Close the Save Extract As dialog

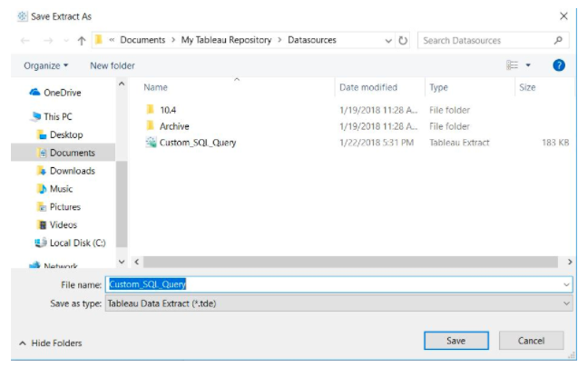point(563,16)
